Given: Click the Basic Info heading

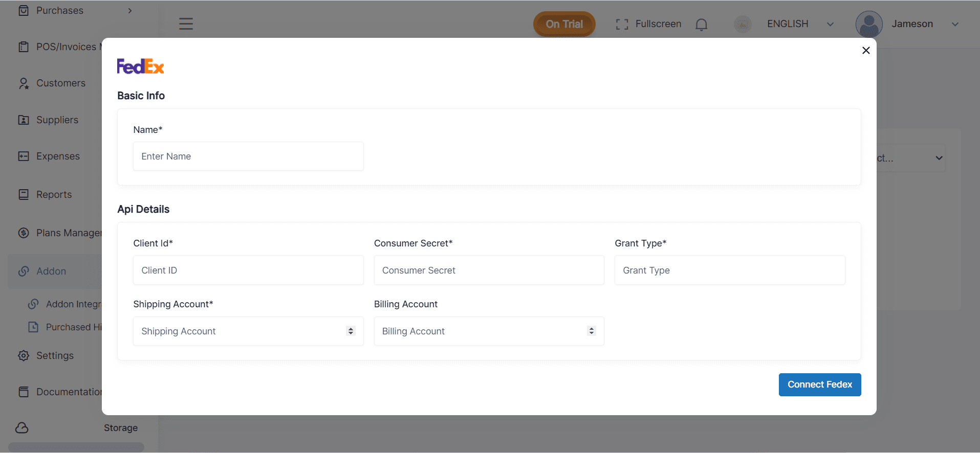Looking at the screenshot, I should 141,96.
